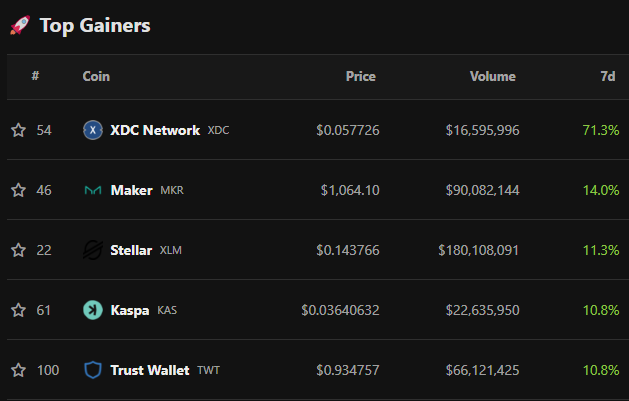Open the Maker coin link
The width and height of the screenshot is (629, 401).
point(132,190)
